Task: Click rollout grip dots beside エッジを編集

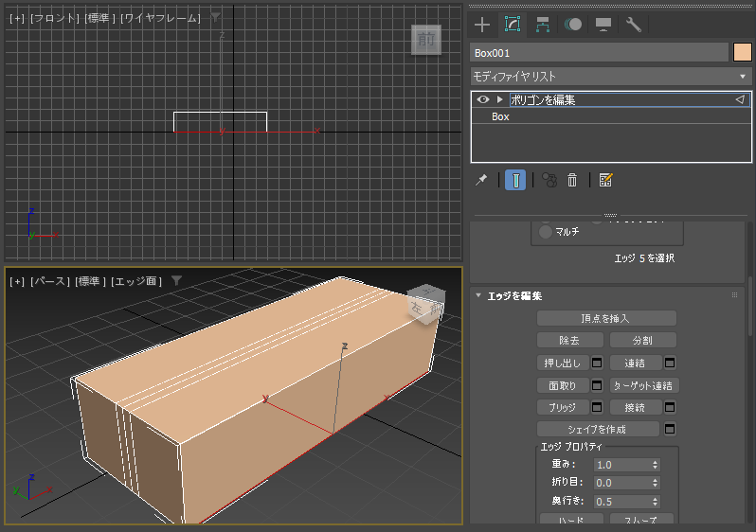Action: (734, 295)
